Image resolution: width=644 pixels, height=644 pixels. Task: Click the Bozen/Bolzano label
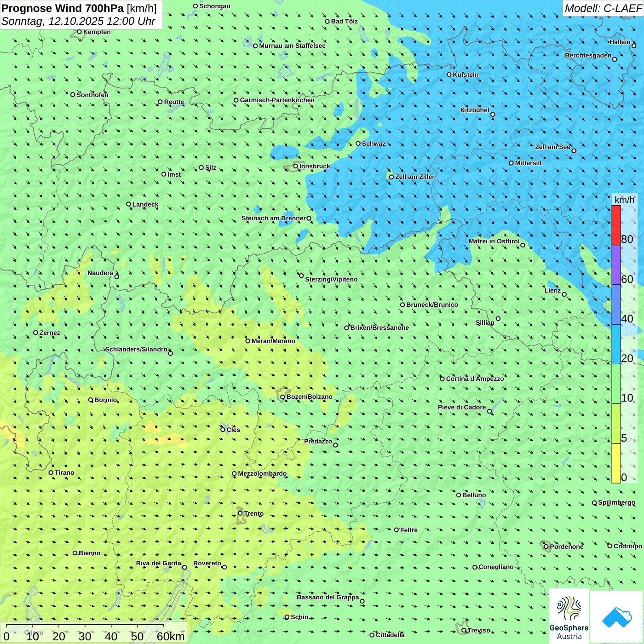coord(309,397)
